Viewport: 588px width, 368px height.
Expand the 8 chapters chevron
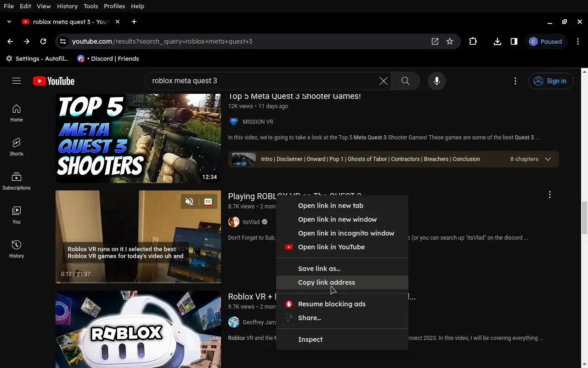click(548, 159)
